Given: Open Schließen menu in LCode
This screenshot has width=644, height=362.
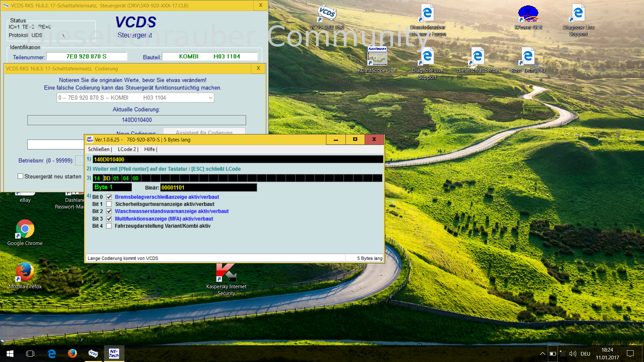Looking at the screenshot, I should tap(100, 149).
